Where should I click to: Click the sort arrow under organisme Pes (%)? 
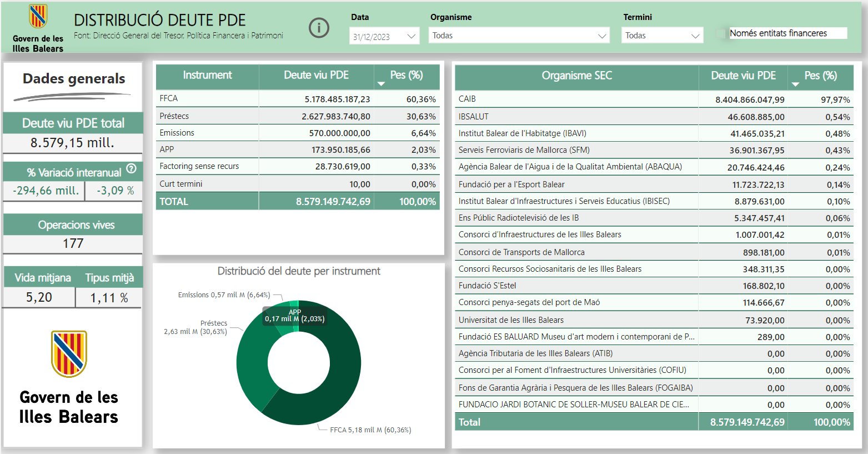click(x=795, y=84)
